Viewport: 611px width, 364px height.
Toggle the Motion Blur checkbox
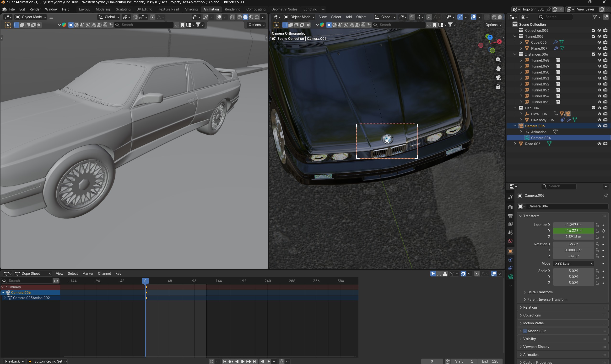pos(525,331)
